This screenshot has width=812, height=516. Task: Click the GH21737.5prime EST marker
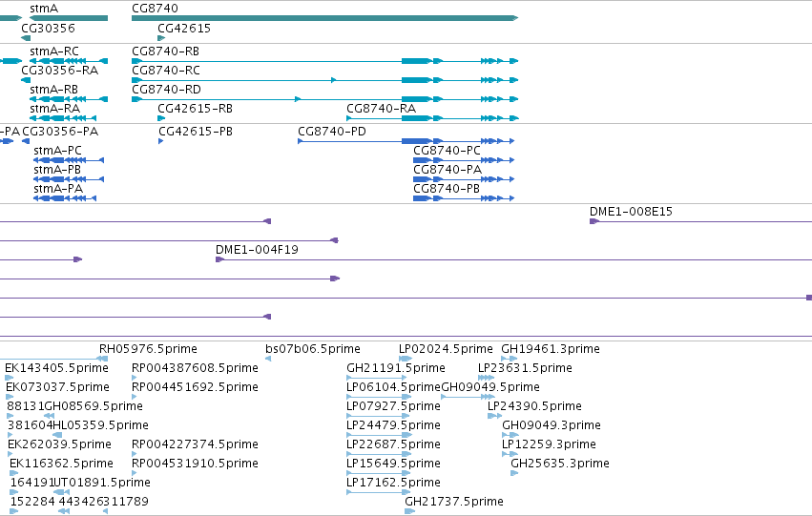(x=409, y=511)
